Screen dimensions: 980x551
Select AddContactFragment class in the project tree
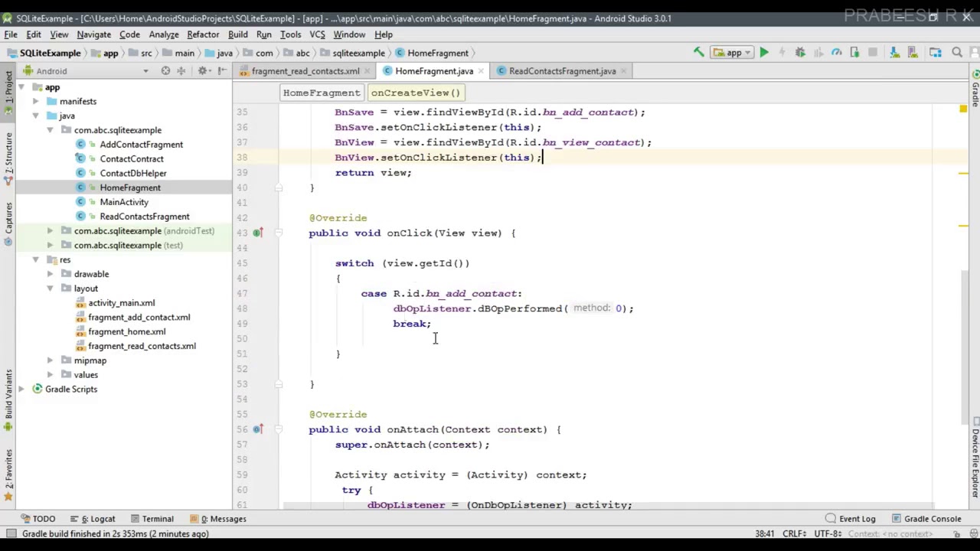141,144
